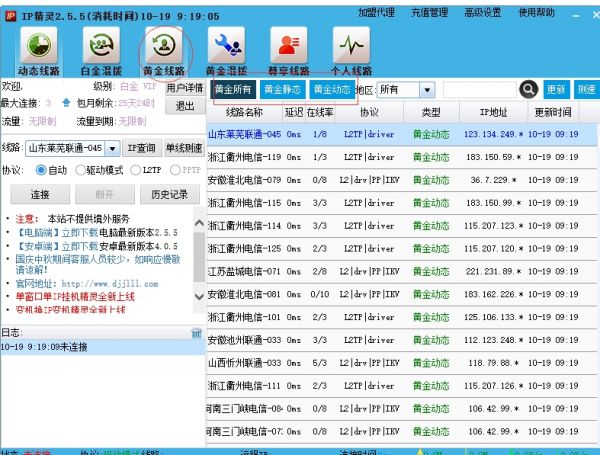Image resolution: width=600 pixels, height=455 pixels.
Task: Click the IP app logo in title bar
Action: click(11, 16)
